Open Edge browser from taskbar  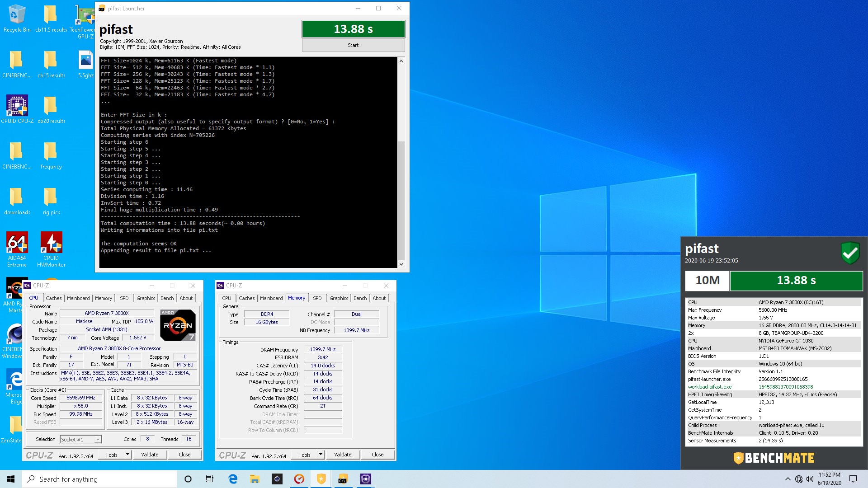[x=233, y=479]
